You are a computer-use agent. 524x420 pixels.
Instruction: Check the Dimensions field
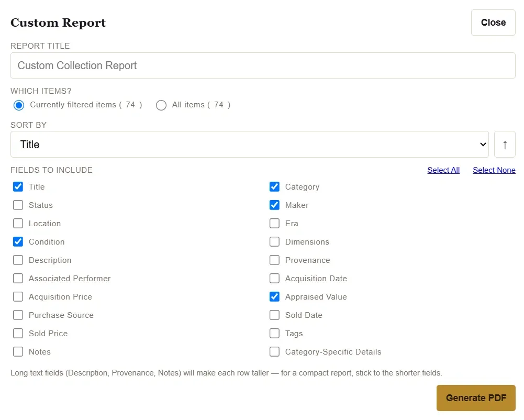point(274,242)
